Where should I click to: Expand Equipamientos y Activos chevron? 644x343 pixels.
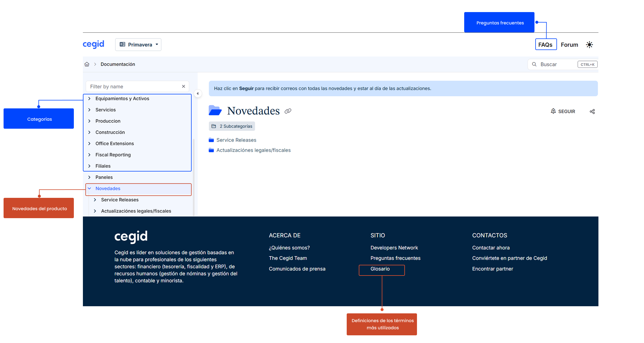pyautogui.click(x=89, y=99)
